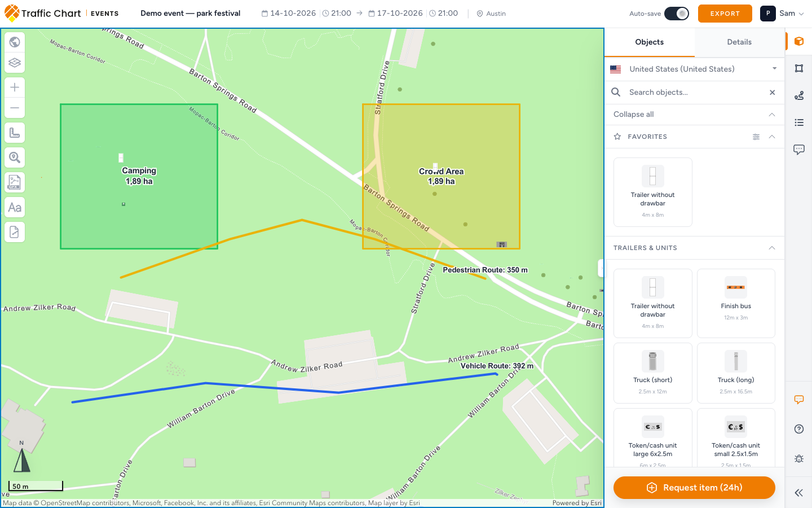Open the globe basemap tool

point(15,42)
